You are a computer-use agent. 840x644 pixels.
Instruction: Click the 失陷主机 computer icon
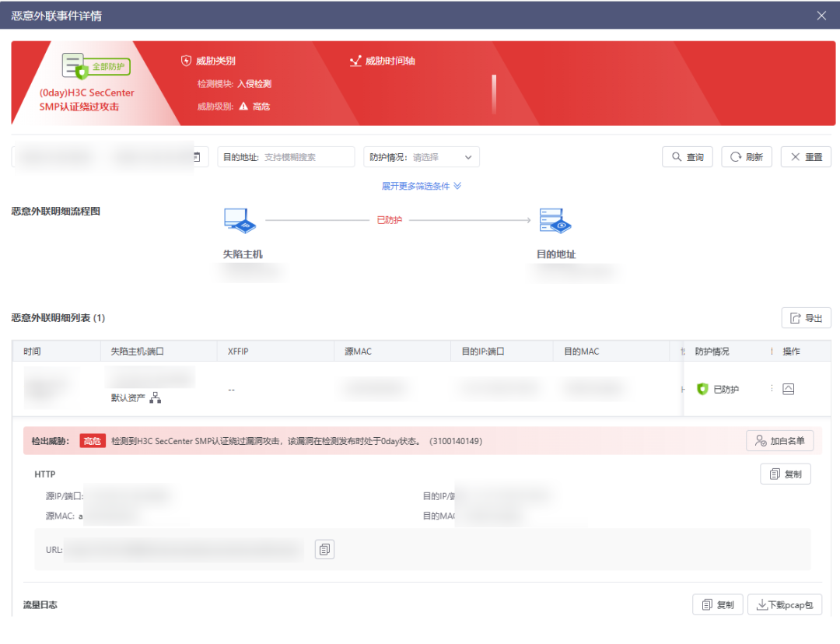point(240,220)
